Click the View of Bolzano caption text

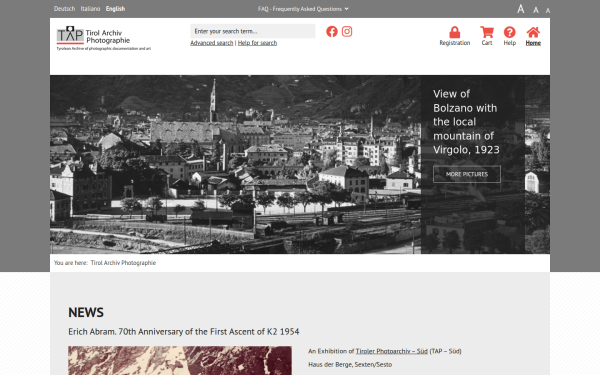[466, 122]
